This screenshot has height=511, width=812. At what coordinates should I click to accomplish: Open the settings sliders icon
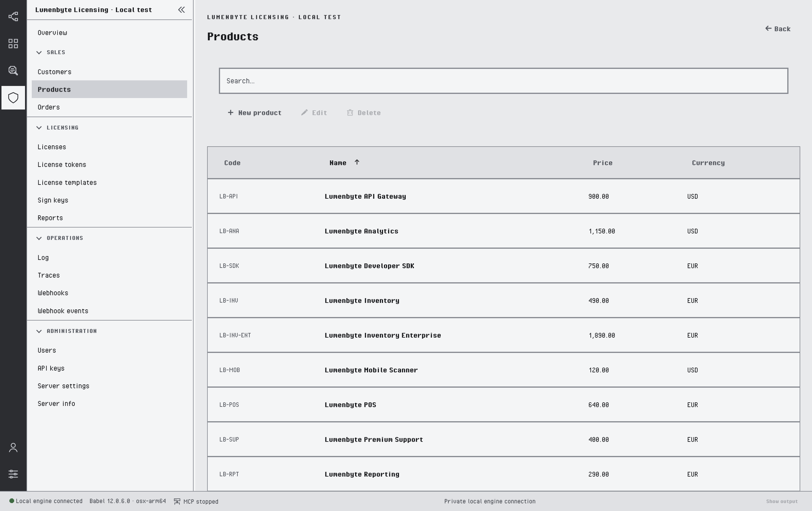click(x=13, y=474)
